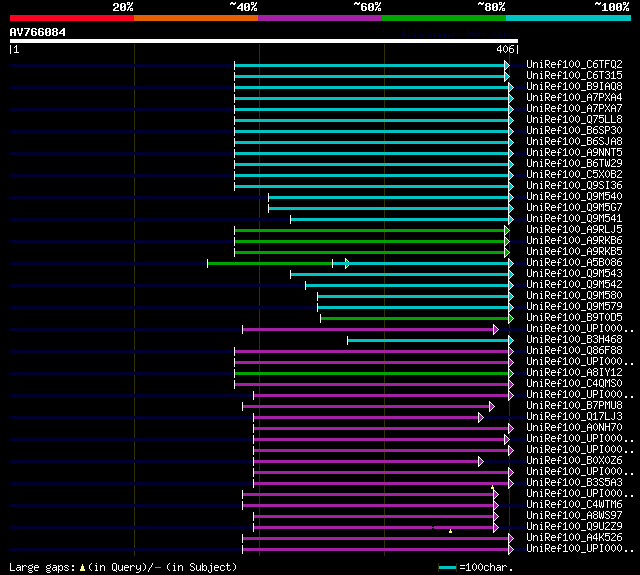The image size is (640, 575).
Task: Select the UniRef100_A8WS97 label
Action: pyautogui.click(x=574, y=516)
